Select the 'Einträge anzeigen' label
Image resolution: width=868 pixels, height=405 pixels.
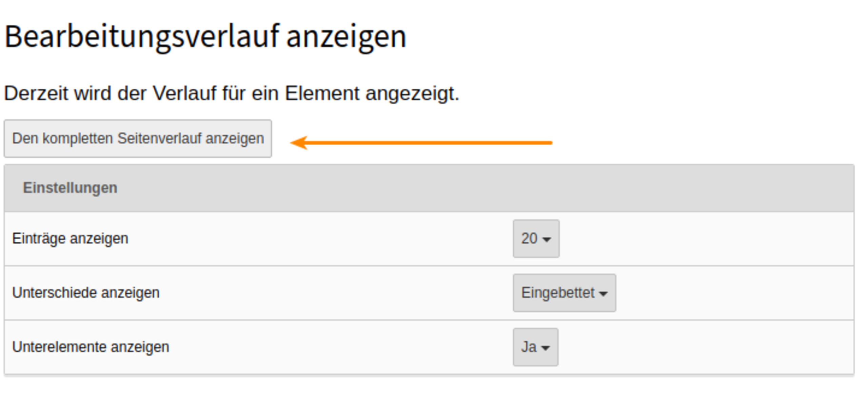click(x=70, y=239)
